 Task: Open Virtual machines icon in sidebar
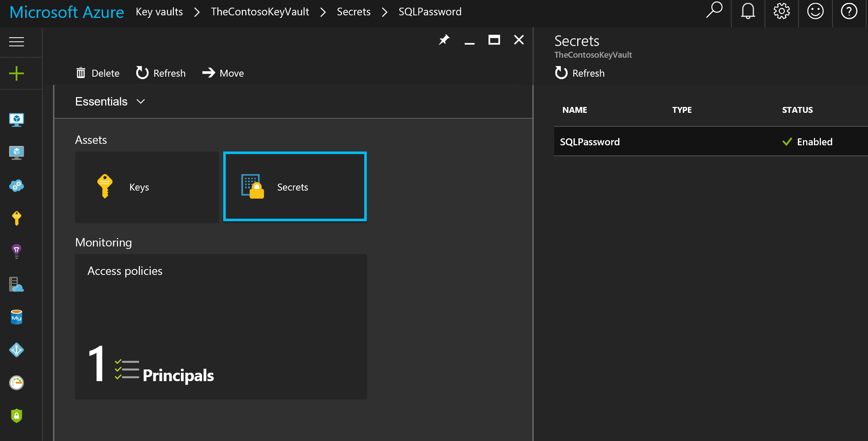(x=16, y=120)
